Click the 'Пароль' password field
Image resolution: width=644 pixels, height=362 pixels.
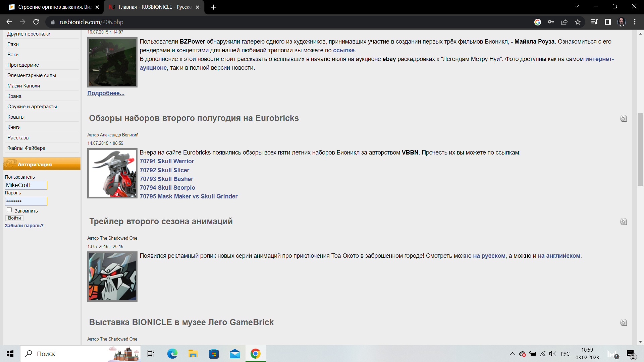pos(26,201)
